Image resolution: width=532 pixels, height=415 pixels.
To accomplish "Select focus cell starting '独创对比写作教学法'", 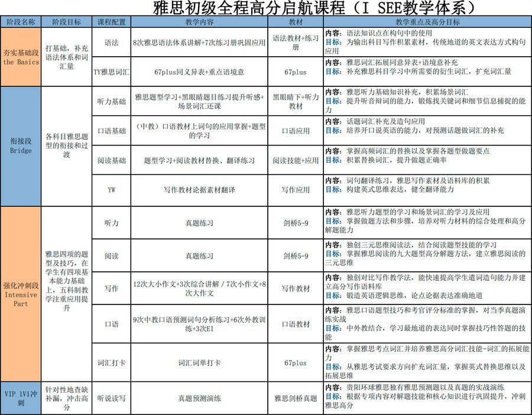I will (427, 288).
